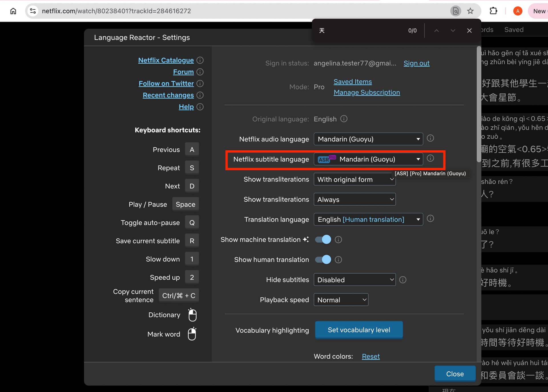Open Manage Subscription link
This screenshot has width=548, height=392.
[367, 92]
